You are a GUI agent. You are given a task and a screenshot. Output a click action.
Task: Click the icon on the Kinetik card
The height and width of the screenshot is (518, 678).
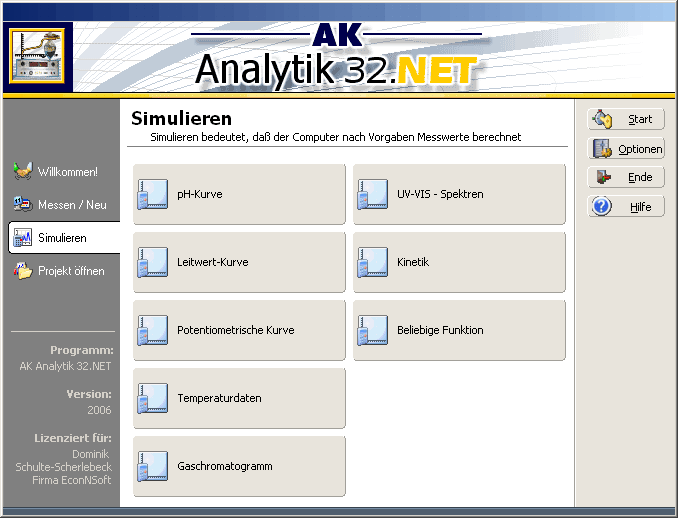(x=373, y=262)
